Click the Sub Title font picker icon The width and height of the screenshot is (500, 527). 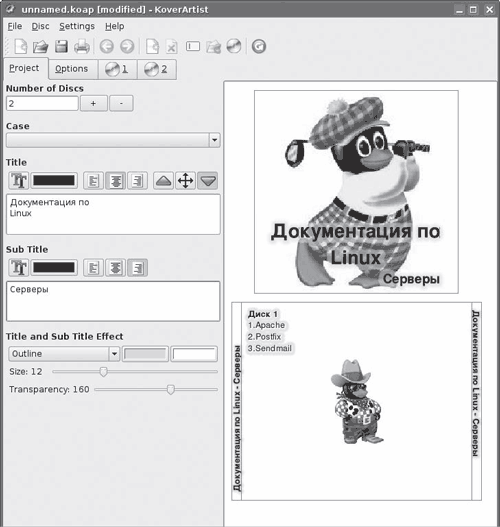pos(18,268)
